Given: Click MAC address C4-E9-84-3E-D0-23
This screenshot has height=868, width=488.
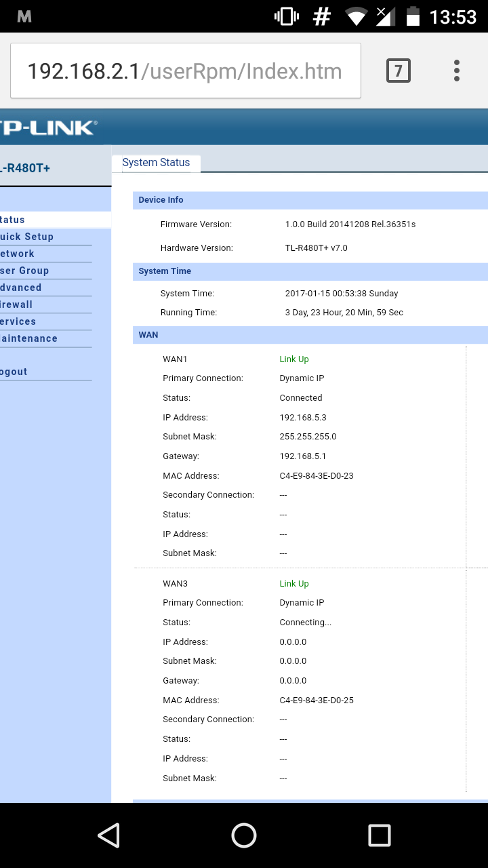Looking at the screenshot, I should click(317, 476).
